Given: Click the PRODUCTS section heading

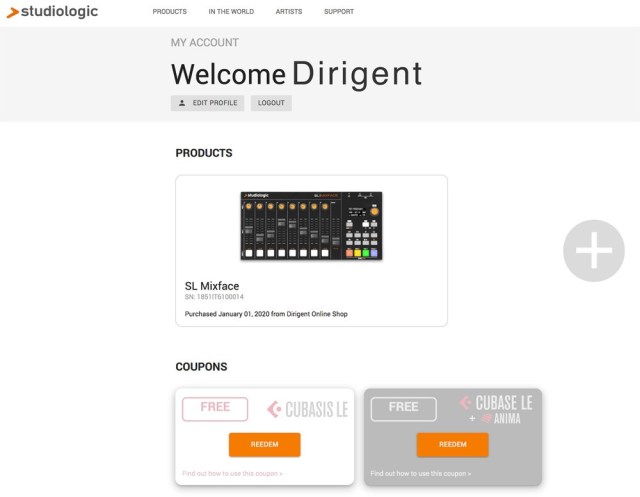Looking at the screenshot, I should click(x=204, y=153).
